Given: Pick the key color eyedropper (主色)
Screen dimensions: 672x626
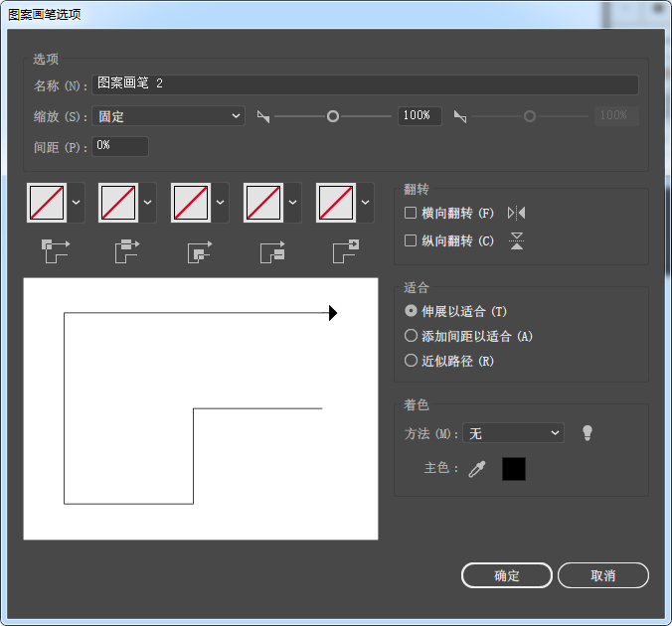Looking at the screenshot, I should tap(476, 469).
